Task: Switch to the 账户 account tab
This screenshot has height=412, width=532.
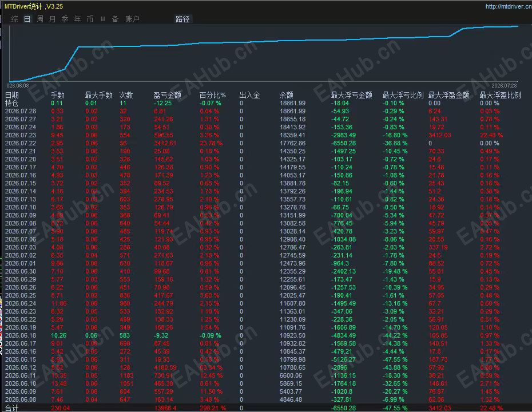Action: pyautogui.click(x=132, y=19)
